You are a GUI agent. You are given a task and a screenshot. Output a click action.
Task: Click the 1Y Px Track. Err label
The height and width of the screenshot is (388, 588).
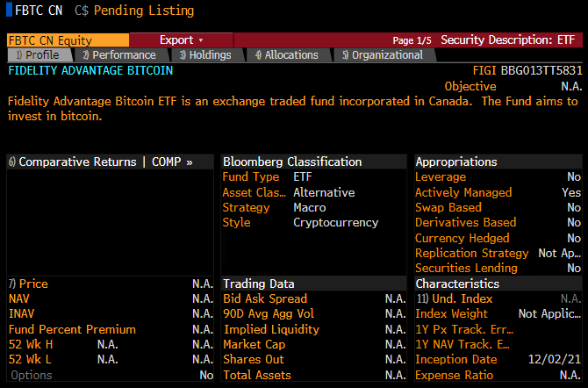click(x=464, y=329)
